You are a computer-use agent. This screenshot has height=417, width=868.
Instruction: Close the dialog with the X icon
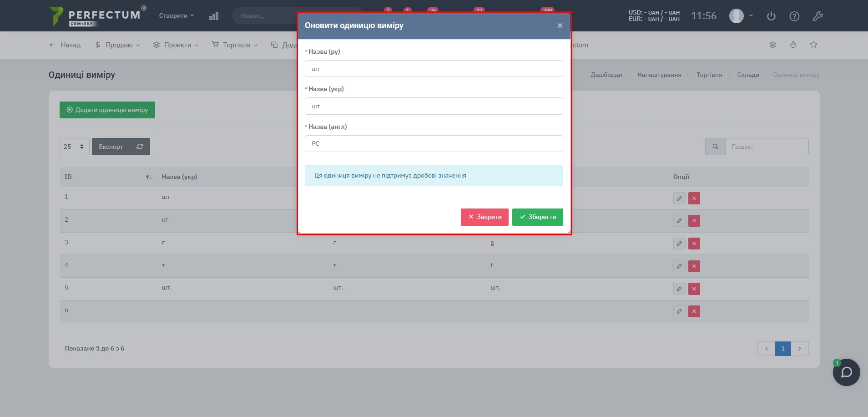tap(560, 25)
